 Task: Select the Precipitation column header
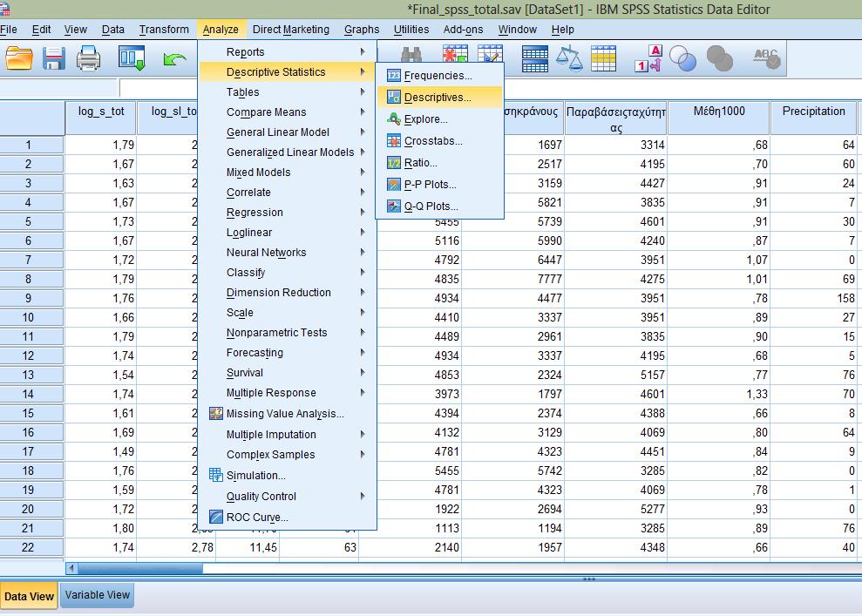tap(813, 118)
